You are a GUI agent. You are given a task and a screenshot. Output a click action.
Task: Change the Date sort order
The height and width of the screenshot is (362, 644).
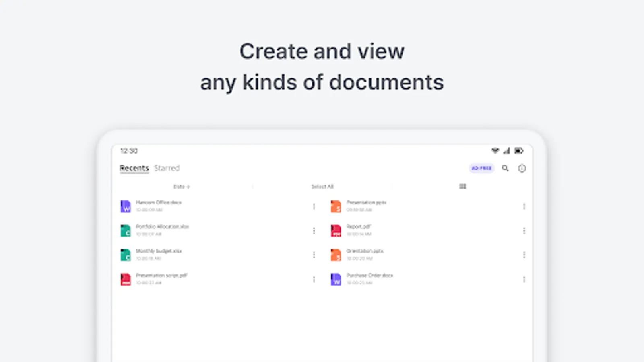pyautogui.click(x=182, y=186)
